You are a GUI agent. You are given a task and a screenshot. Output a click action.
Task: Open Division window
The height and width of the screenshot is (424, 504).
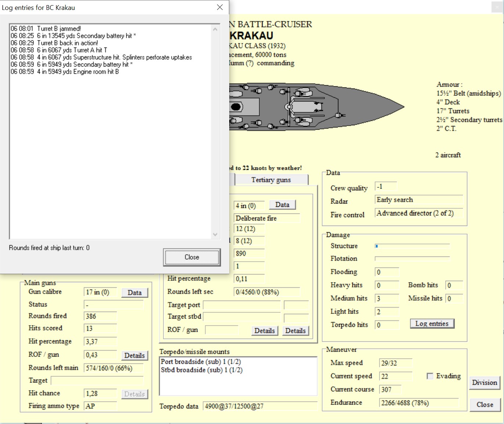[485, 382]
